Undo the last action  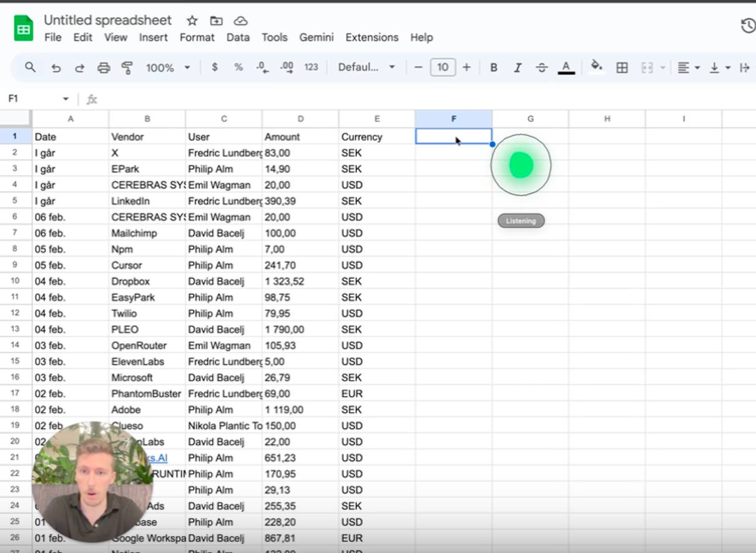pyautogui.click(x=56, y=68)
